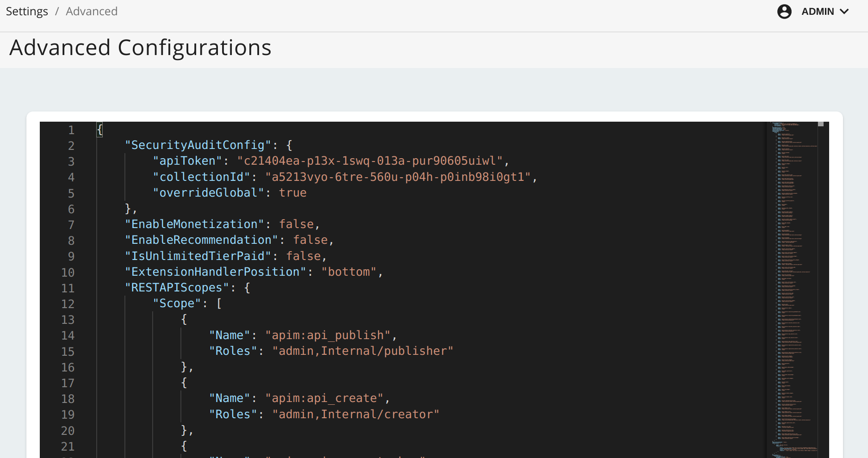The height and width of the screenshot is (458, 868).
Task: Click the editor minimap preview
Action: pyautogui.click(x=791, y=278)
